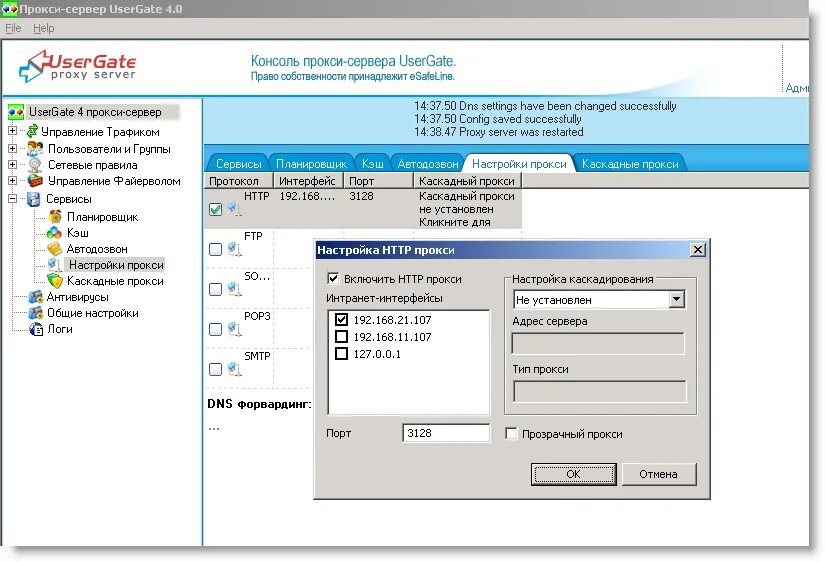Image resolution: width=825 pixels, height=562 pixels.
Task: Click the Настройки прокси icon in tree
Action: (x=55, y=265)
